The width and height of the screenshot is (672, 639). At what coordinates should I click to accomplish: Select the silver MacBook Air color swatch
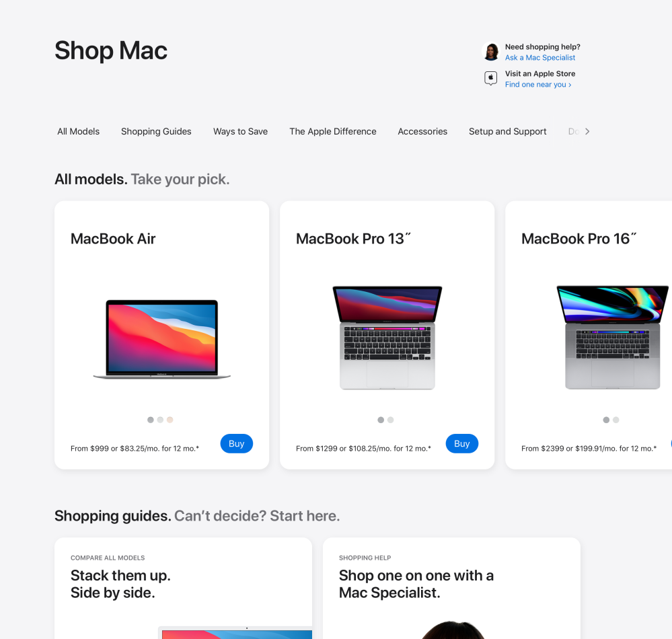pyautogui.click(x=160, y=420)
